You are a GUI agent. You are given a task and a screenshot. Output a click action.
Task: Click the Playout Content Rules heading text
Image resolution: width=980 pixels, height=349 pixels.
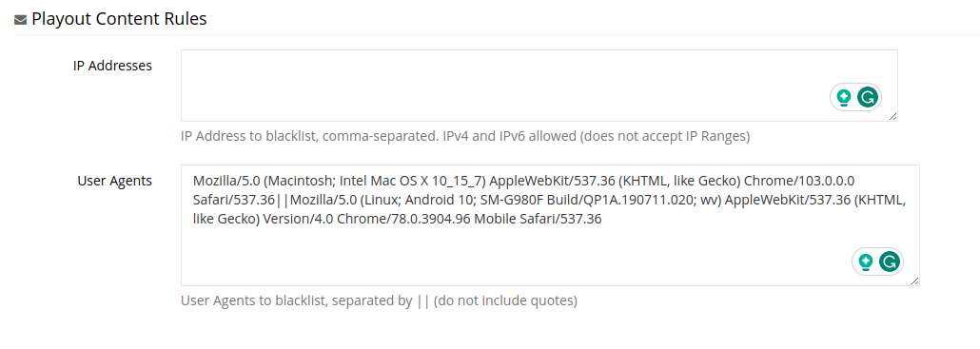click(x=119, y=19)
